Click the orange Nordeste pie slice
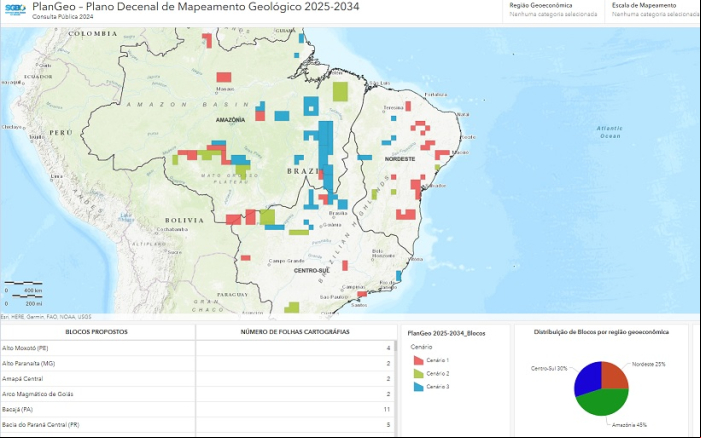 (614, 375)
